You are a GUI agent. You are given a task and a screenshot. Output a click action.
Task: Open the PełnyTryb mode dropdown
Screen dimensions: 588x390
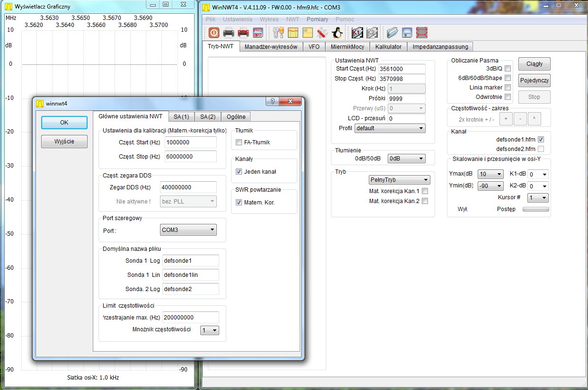coord(399,180)
